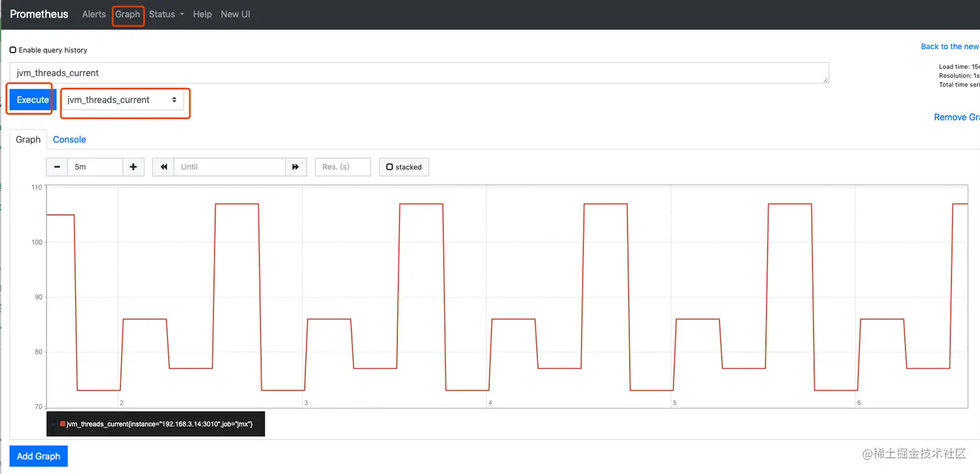Click the Prometheus brand logo

tap(39, 14)
